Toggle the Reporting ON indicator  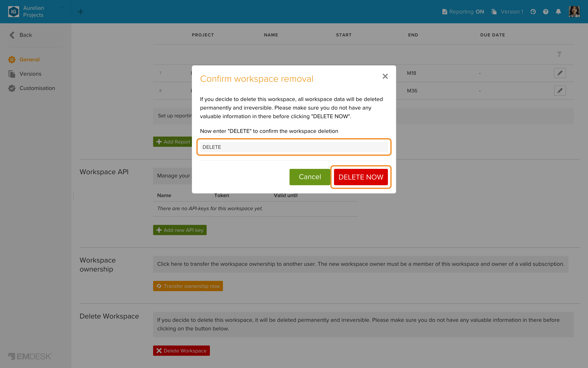[x=463, y=12]
